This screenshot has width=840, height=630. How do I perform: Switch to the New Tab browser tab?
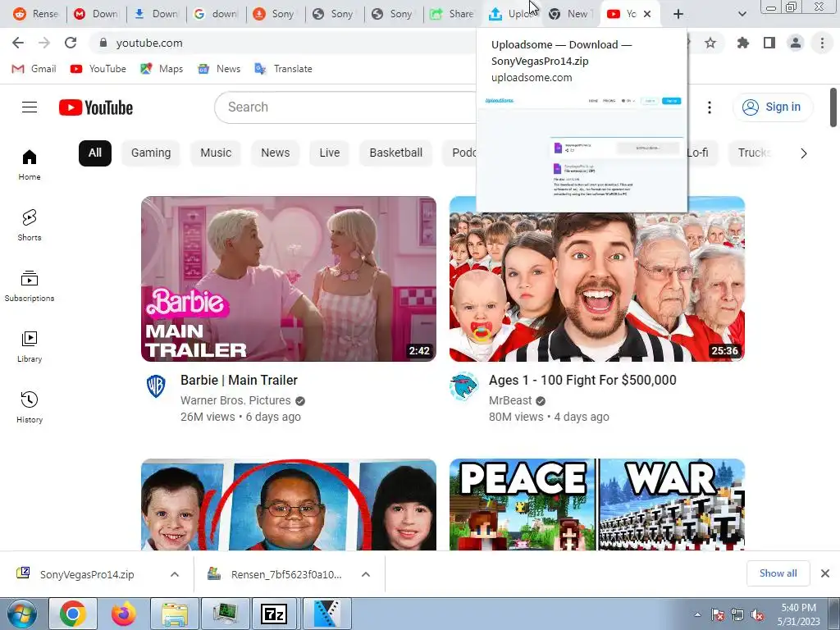pos(571,14)
